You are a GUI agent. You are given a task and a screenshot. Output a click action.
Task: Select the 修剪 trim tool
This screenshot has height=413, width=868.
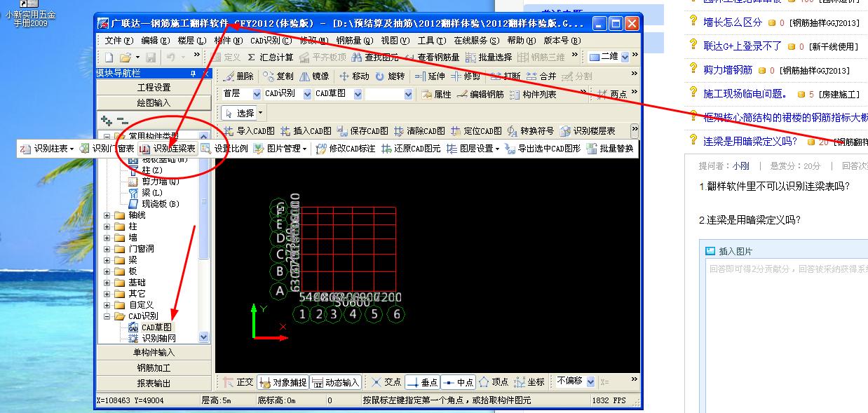tap(466, 76)
